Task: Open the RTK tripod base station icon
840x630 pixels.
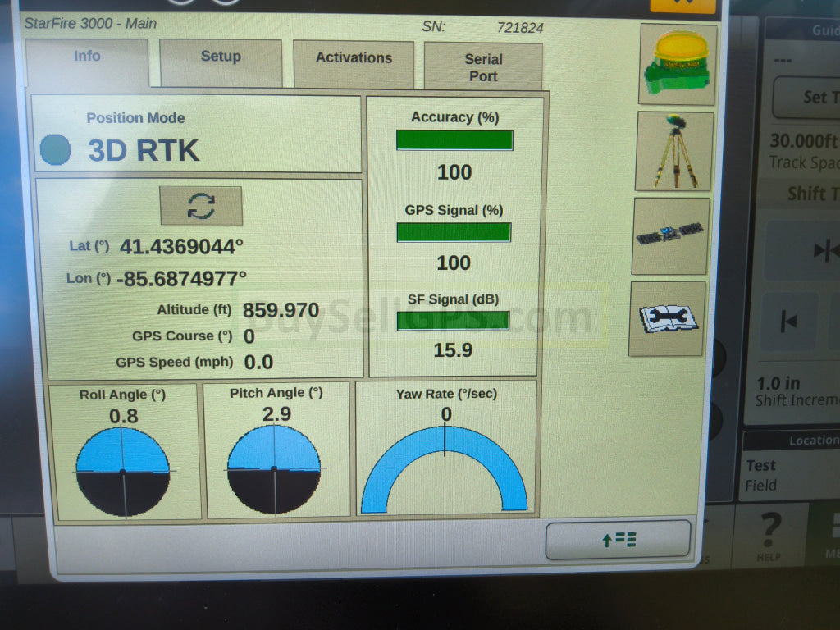Action: [674, 152]
